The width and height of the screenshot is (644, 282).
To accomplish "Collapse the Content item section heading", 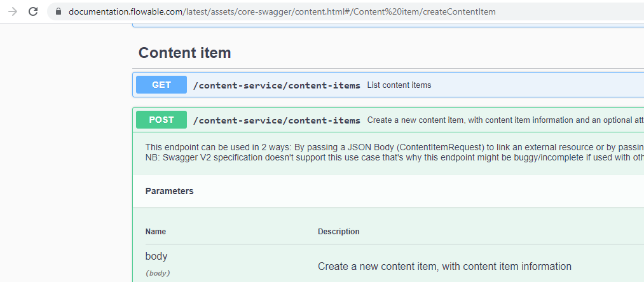I will pyautogui.click(x=184, y=53).
